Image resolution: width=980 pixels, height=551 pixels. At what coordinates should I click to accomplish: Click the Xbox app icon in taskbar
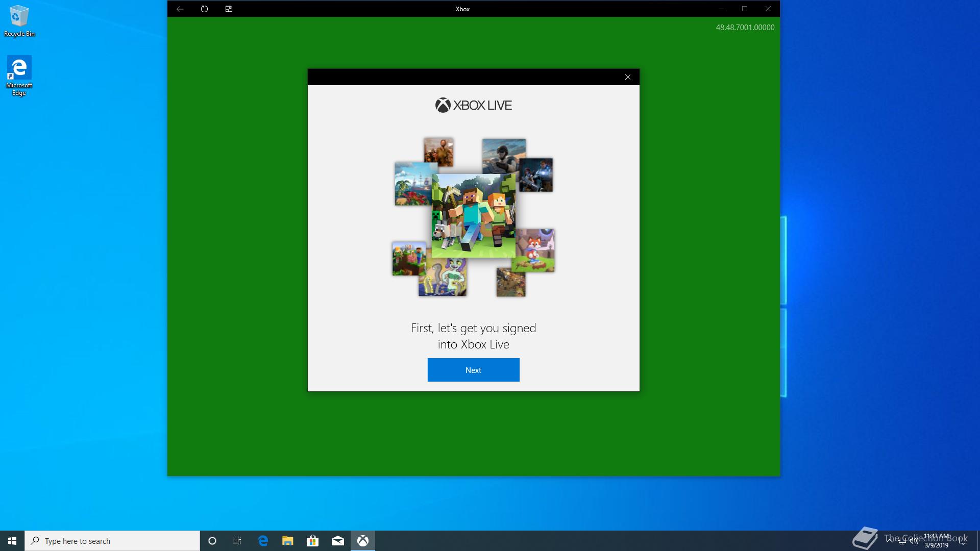coord(363,541)
